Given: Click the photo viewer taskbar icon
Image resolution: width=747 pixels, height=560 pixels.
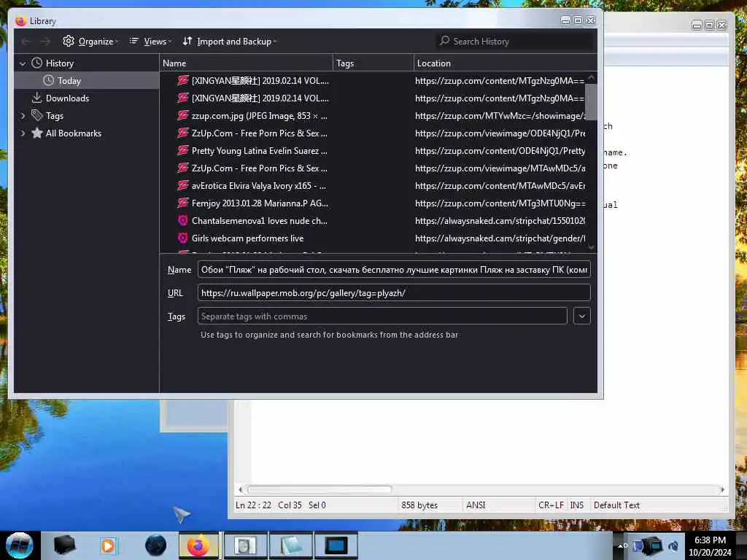Looking at the screenshot, I should pos(245,545).
